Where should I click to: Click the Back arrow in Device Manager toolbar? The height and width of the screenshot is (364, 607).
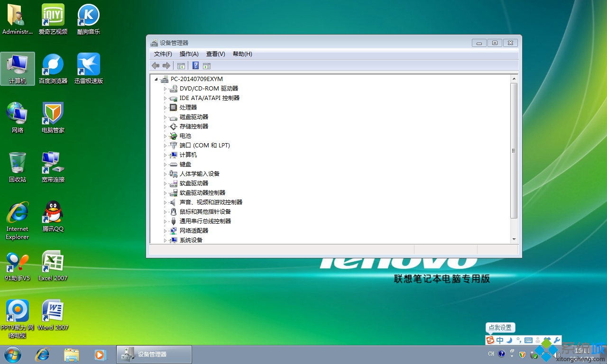click(x=155, y=65)
